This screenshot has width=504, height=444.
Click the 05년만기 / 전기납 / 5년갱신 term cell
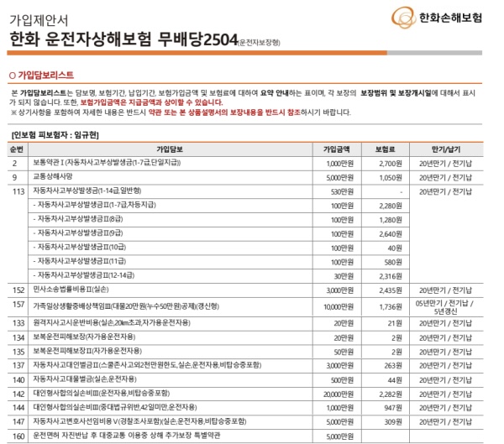coord(444,307)
